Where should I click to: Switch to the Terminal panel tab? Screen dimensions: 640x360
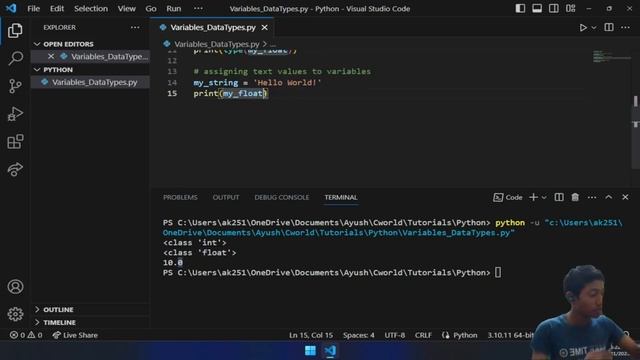click(341, 197)
